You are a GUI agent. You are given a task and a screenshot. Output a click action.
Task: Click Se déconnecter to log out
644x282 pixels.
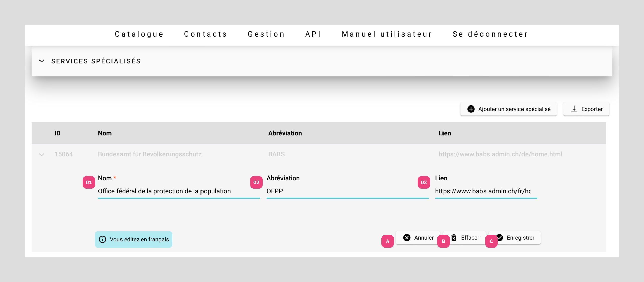[490, 34]
